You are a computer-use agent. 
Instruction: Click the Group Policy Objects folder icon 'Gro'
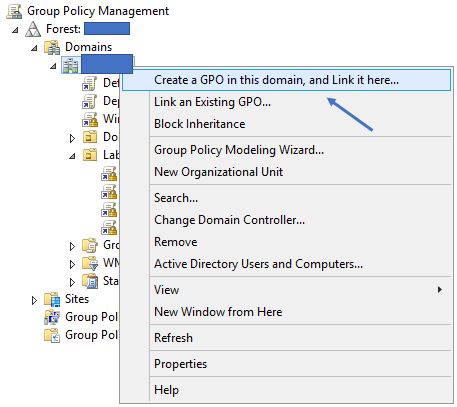(x=90, y=245)
